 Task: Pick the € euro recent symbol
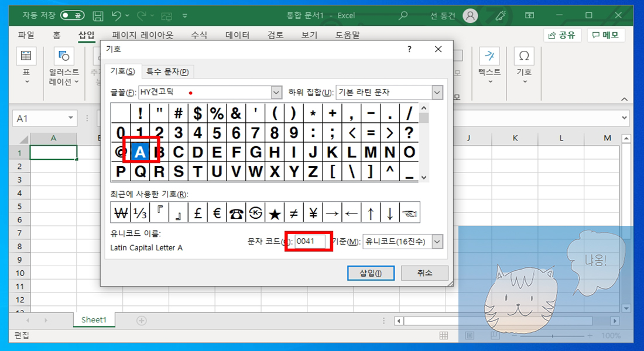point(217,213)
